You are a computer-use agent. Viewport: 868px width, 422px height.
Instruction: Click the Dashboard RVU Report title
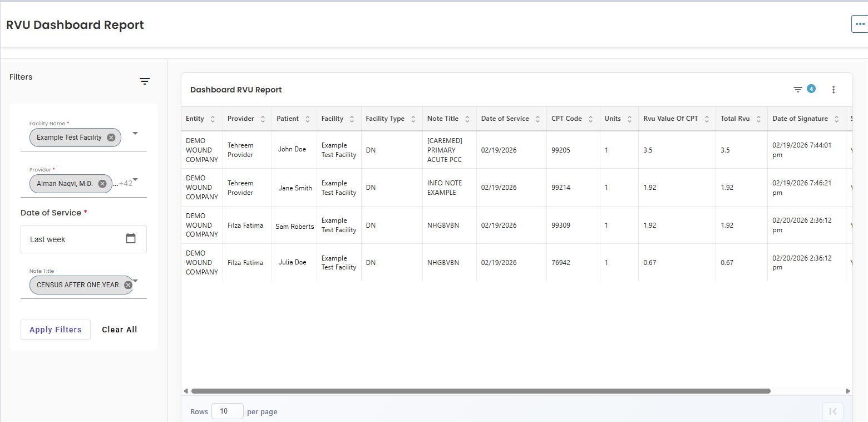tap(236, 90)
